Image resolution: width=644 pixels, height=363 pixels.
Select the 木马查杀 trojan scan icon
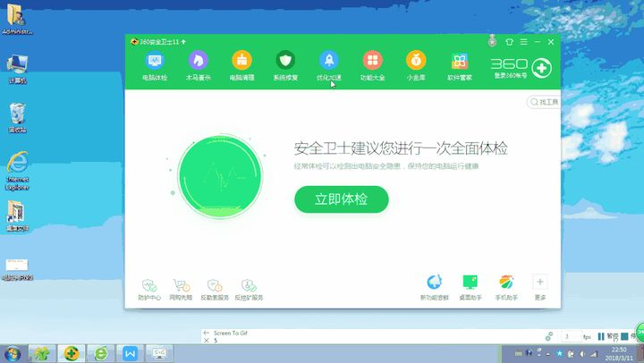click(x=199, y=65)
